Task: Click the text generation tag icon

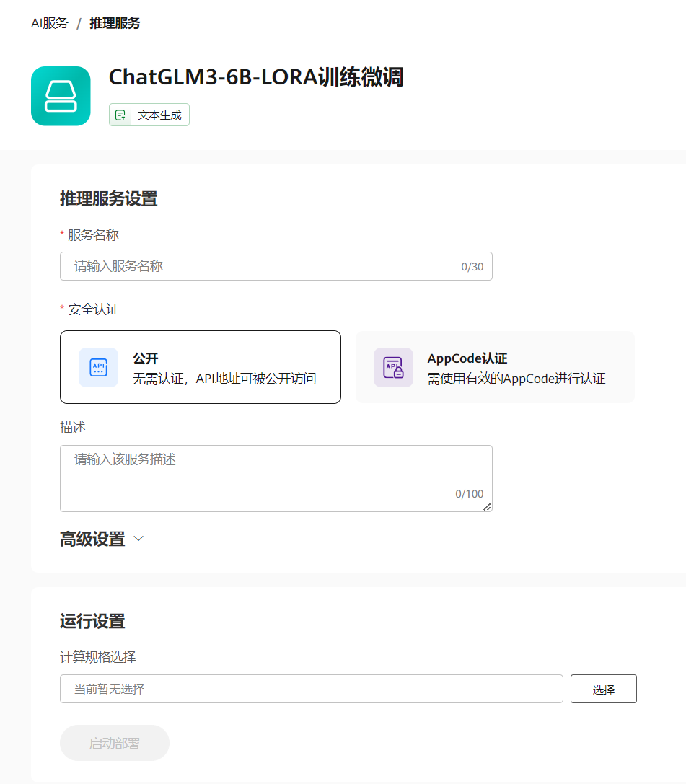Action: [x=120, y=115]
